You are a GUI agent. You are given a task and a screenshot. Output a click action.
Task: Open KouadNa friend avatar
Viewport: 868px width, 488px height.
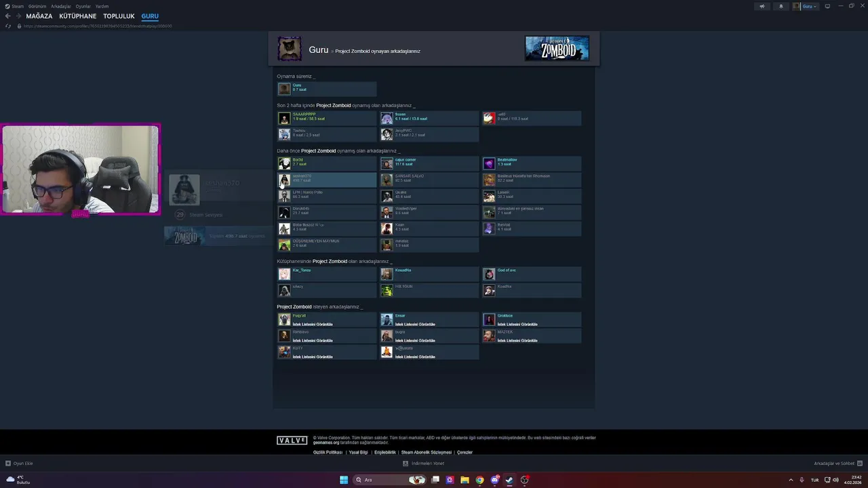387,274
